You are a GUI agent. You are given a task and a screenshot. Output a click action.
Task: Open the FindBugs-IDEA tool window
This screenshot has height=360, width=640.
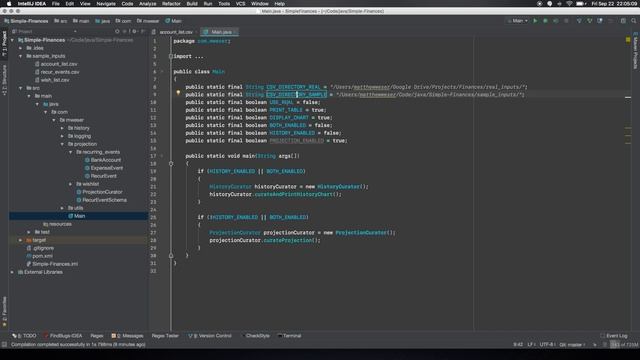point(63,336)
